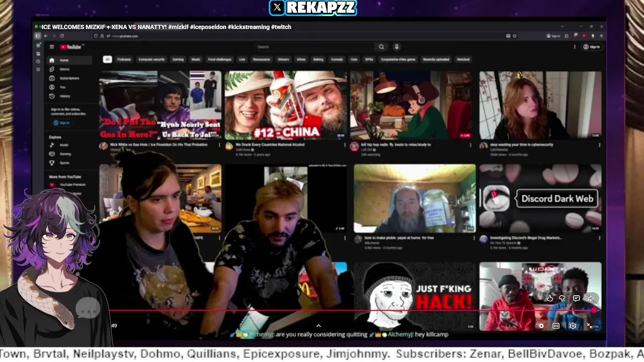This screenshot has height=362, width=644.
Task: Open the browser tab list dropdown arrow
Action: click(562, 27)
